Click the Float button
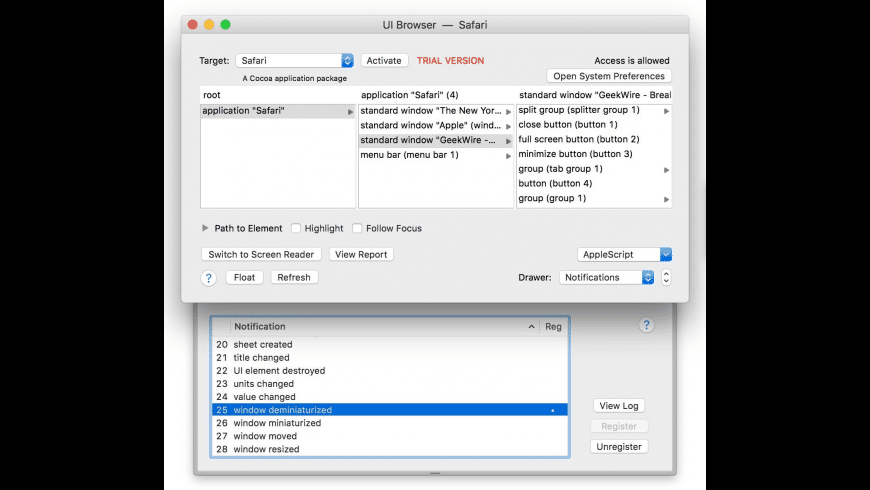 coord(244,277)
